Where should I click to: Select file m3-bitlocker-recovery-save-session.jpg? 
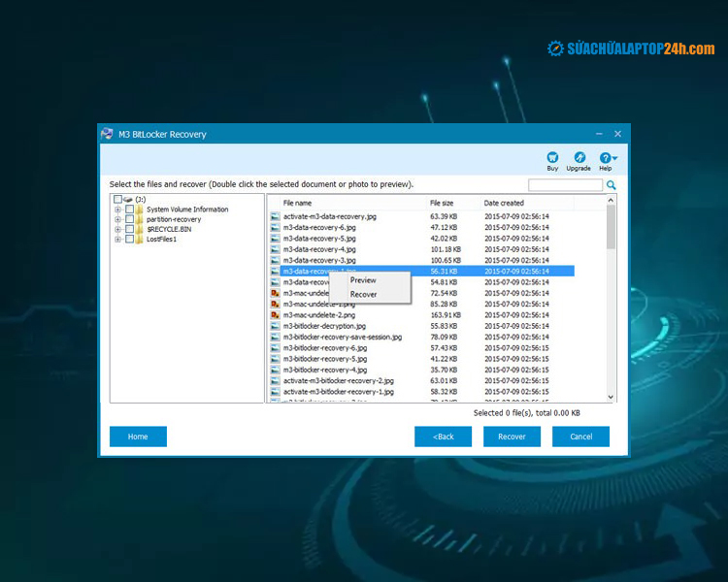coord(343,337)
